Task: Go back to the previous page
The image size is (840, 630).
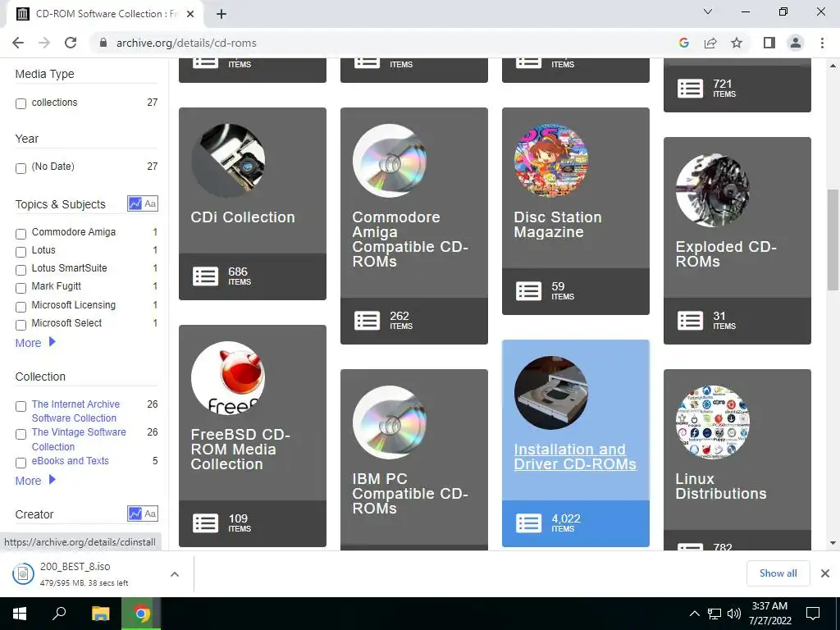Action: coord(18,43)
